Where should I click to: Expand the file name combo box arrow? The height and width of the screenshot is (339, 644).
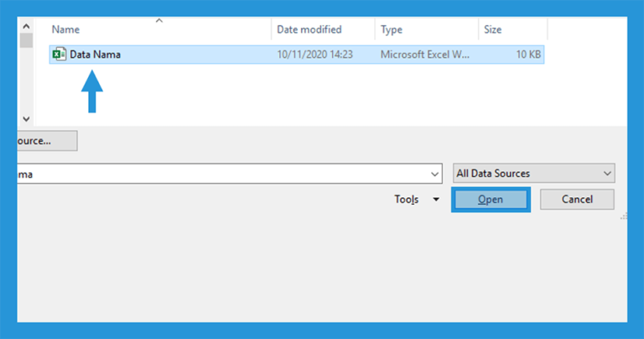tap(434, 175)
